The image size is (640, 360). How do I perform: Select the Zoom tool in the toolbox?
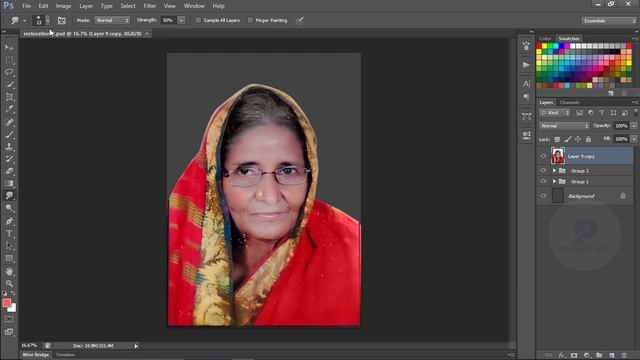[9, 284]
